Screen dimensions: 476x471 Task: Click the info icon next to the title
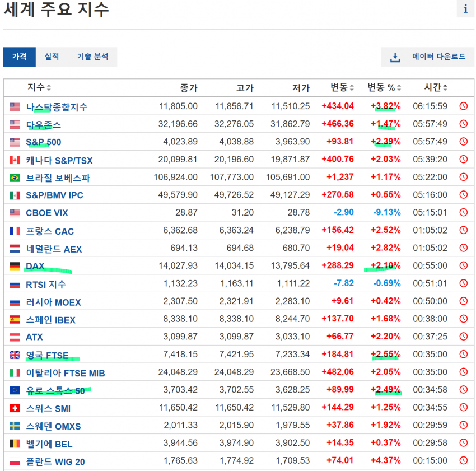pos(465,9)
